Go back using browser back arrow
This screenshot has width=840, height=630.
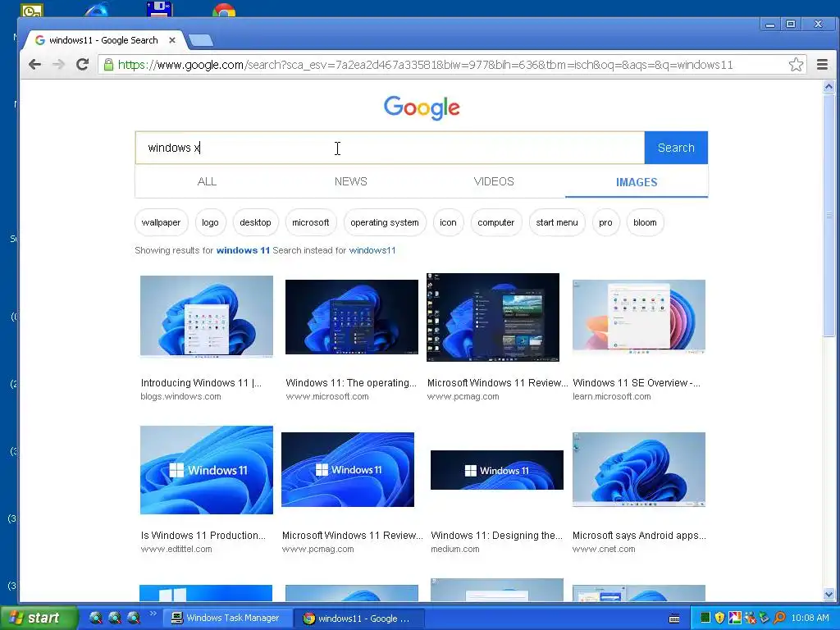(x=34, y=65)
